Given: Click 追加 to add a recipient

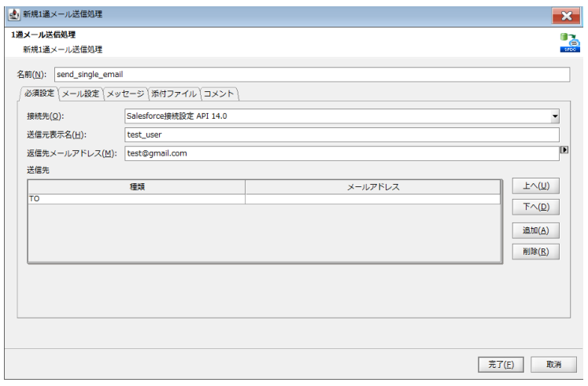Looking at the screenshot, I should coord(535,230).
